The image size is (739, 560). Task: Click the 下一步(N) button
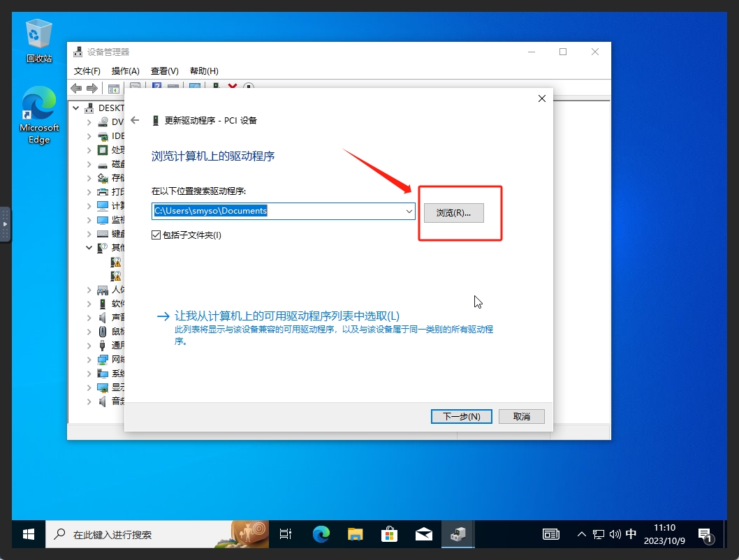click(461, 416)
